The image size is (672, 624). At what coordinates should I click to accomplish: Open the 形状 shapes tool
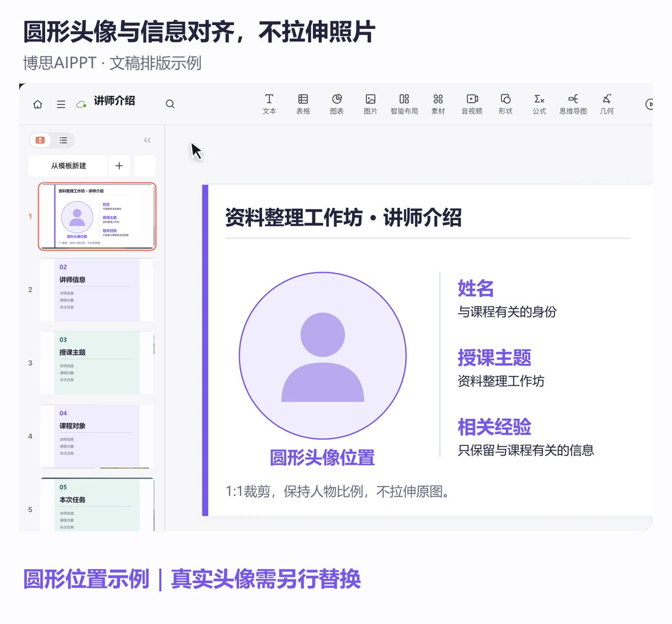coord(506,104)
